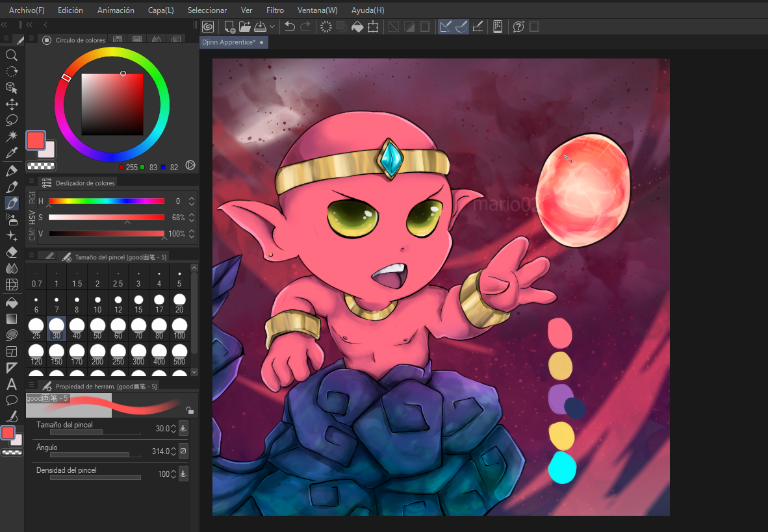768x532 pixels.
Task: Select the Zoom magnifier tool
Action: [x=11, y=55]
